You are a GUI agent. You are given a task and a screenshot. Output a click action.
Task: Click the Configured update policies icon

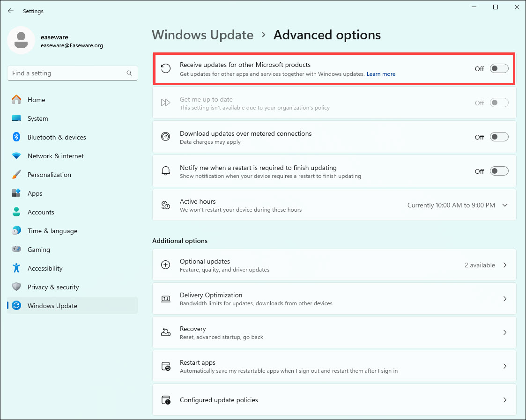(x=166, y=400)
